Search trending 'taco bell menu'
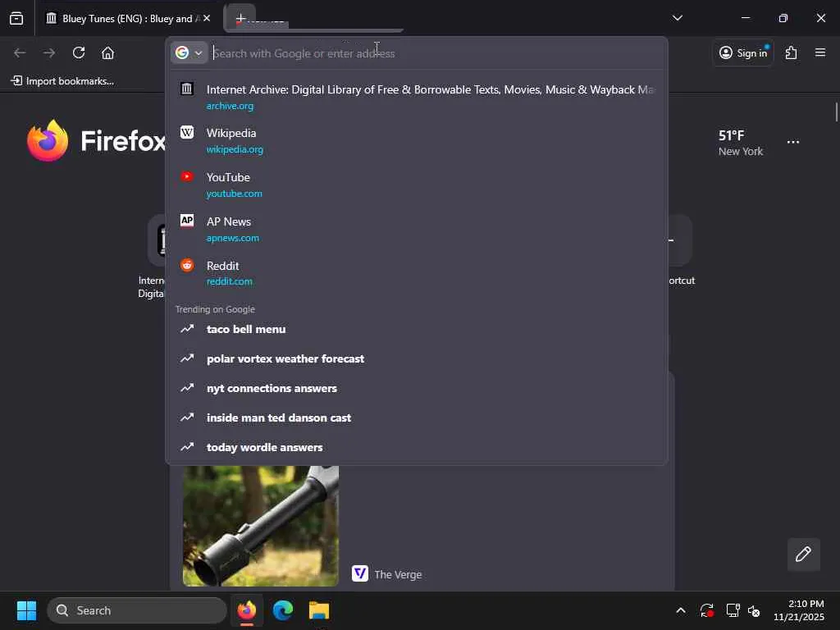 pyautogui.click(x=417, y=329)
